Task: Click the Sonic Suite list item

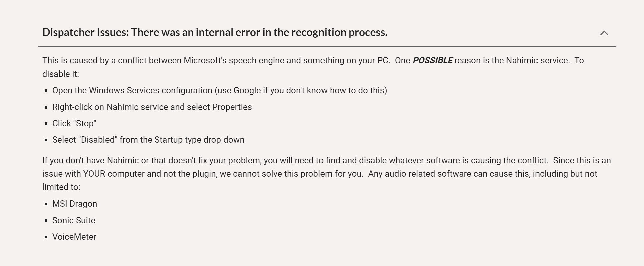Action: pos(74,221)
